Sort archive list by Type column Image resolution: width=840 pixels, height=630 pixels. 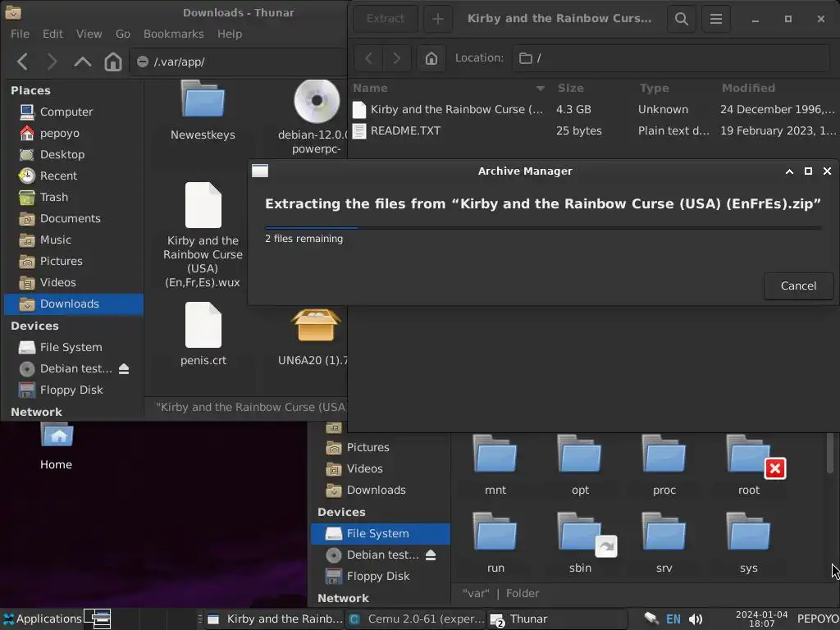point(654,88)
